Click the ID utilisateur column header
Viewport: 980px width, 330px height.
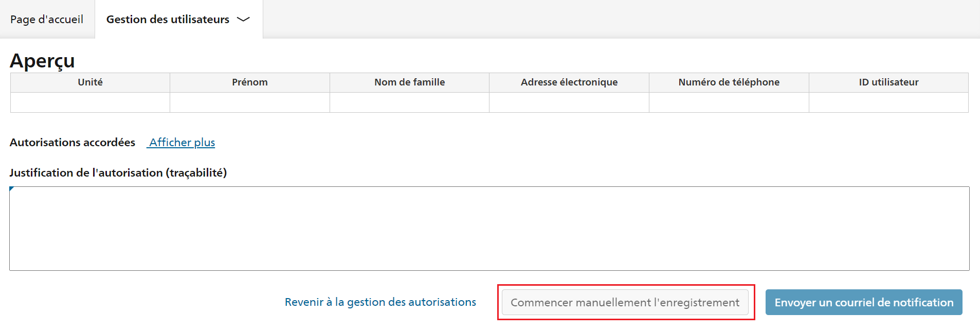[x=888, y=82]
